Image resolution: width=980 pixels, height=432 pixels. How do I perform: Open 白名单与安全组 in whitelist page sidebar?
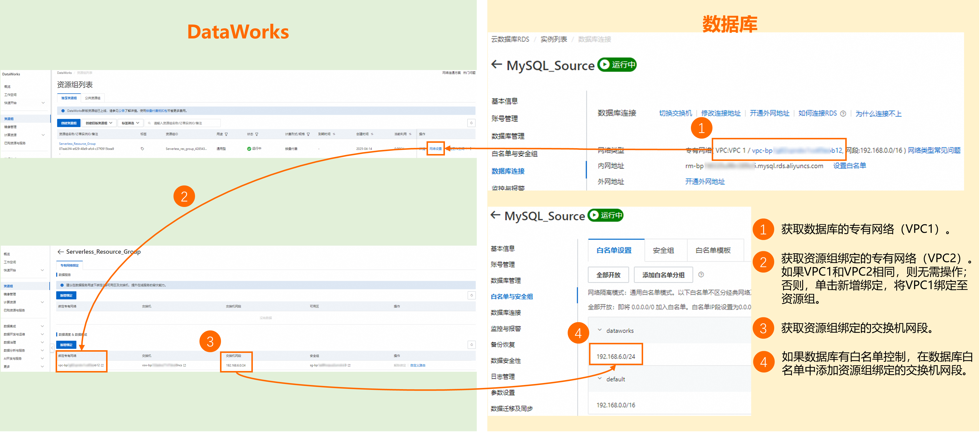coord(512,297)
